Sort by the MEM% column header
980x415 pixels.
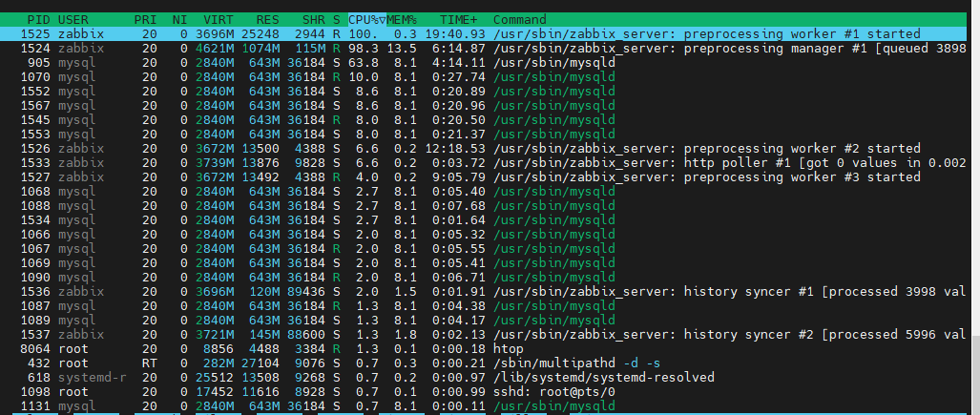pos(401,20)
